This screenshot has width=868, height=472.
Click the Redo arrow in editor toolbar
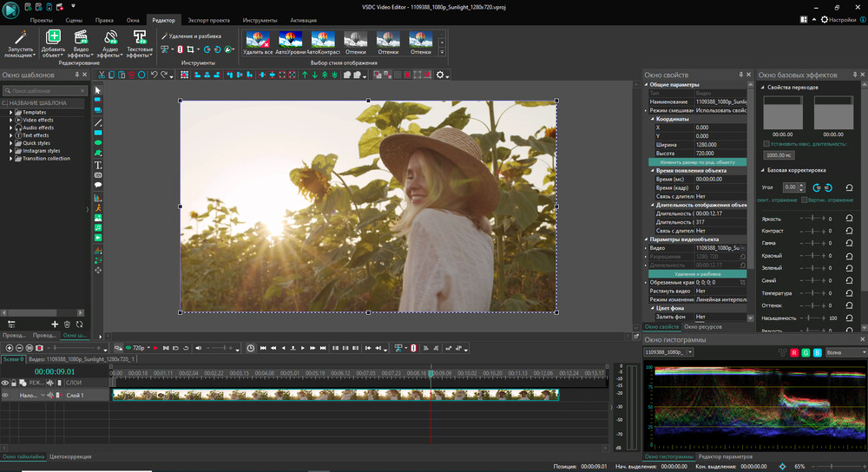[x=164, y=75]
